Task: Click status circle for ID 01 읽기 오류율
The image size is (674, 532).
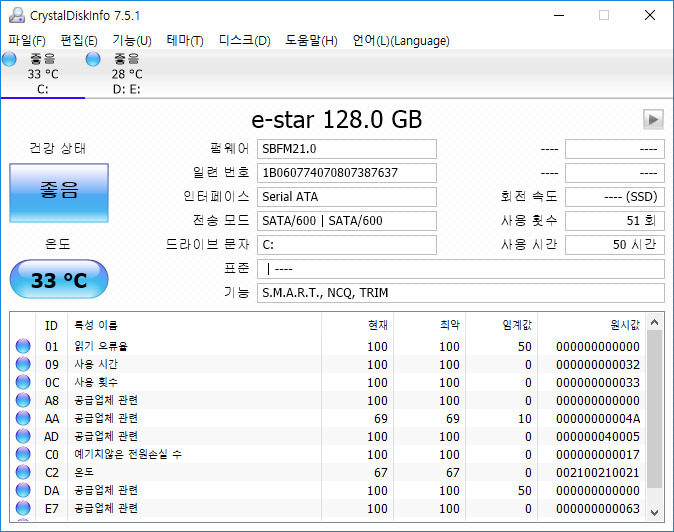Action: click(x=23, y=346)
